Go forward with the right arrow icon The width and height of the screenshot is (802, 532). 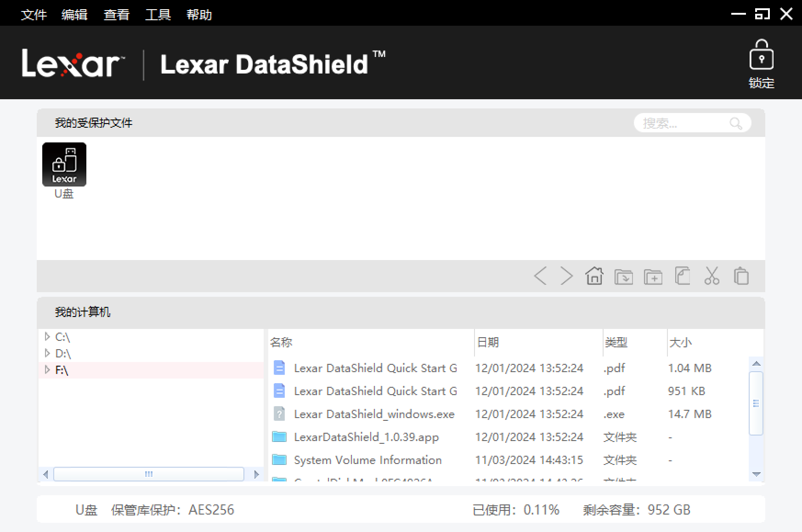(x=567, y=276)
